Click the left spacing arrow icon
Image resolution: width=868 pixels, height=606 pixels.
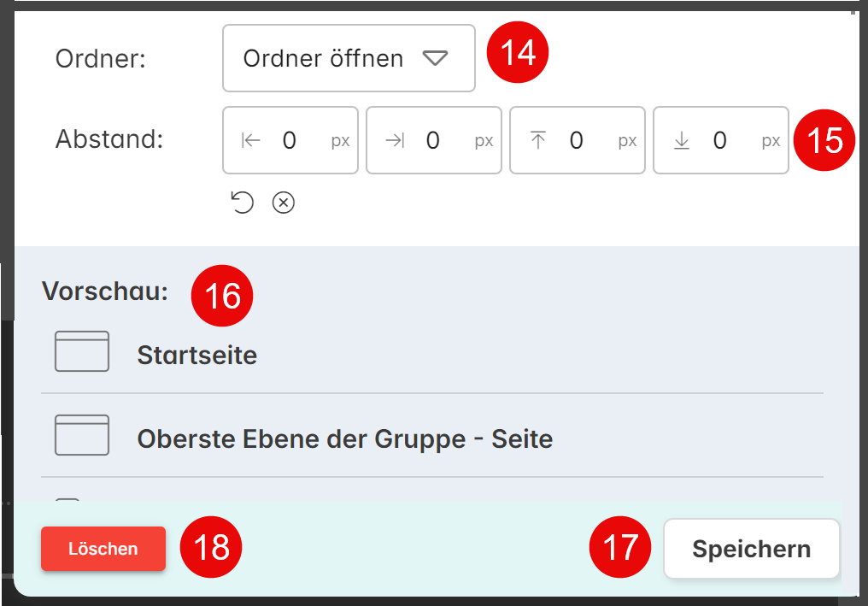[251, 141]
